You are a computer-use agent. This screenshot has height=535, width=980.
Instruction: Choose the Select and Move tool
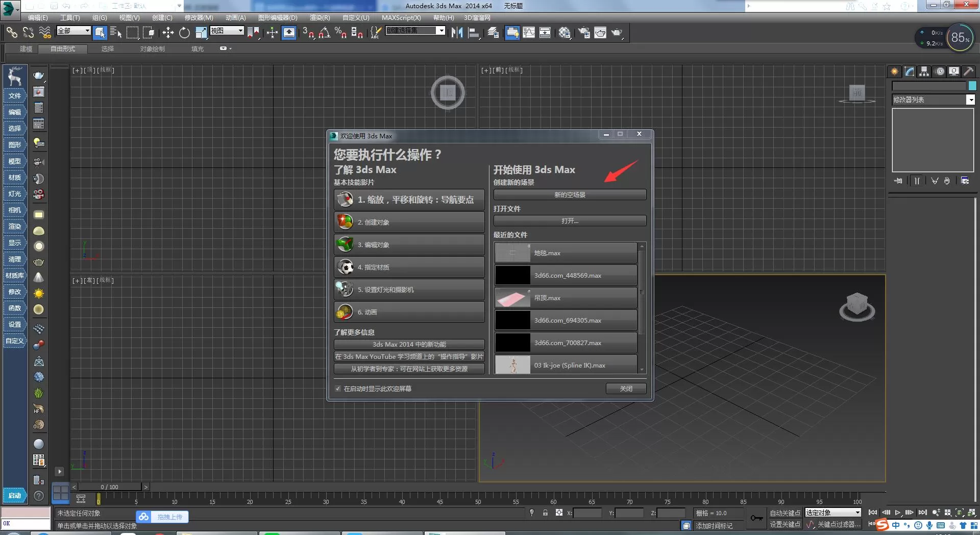tap(168, 33)
